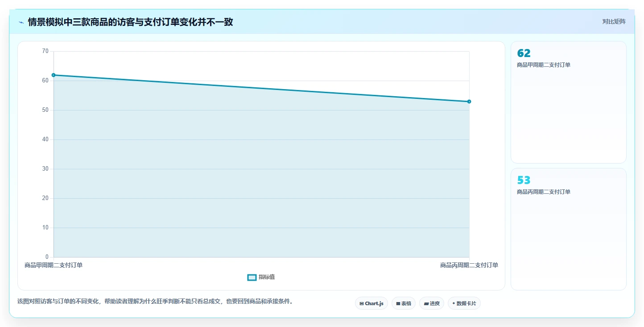Click data point for 商品甲周期二支付订单
The image size is (644, 327).
coord(54,75)
